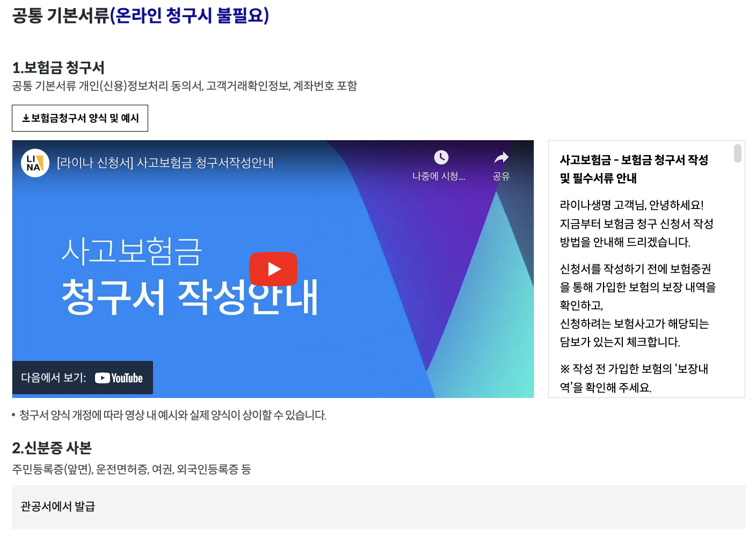Viewport: 756px width, 536px height.
Task: Click the 나중에 시청 clock icon
Action: click(x=441, y=157)
